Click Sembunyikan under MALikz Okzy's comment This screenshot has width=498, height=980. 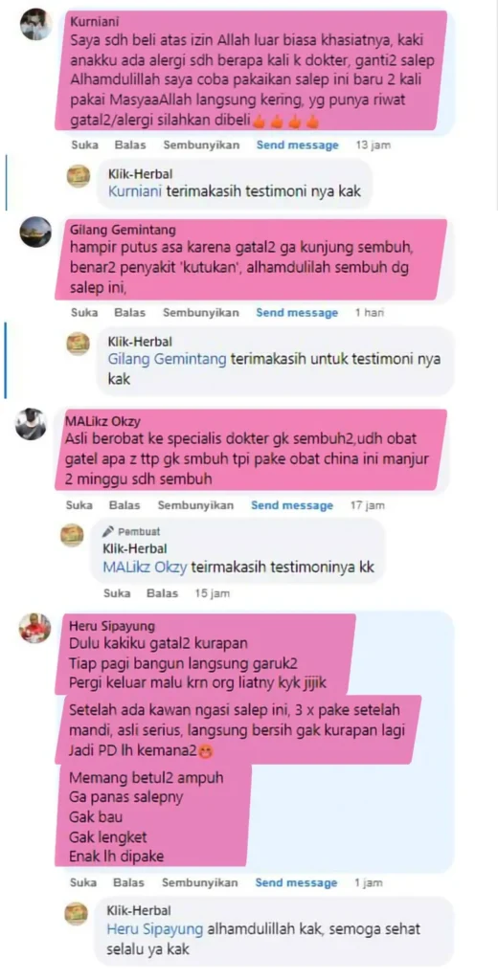pyautogui.click(x=195, y=505)
